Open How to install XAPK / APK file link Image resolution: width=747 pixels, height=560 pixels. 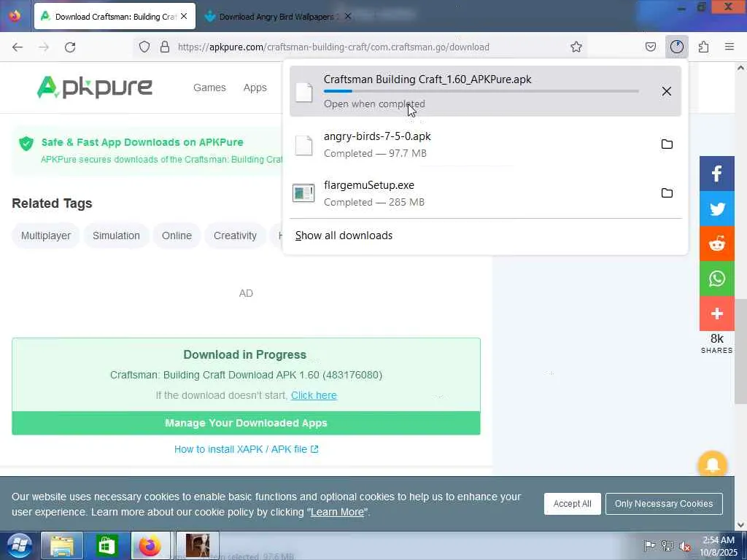point(246,449)
